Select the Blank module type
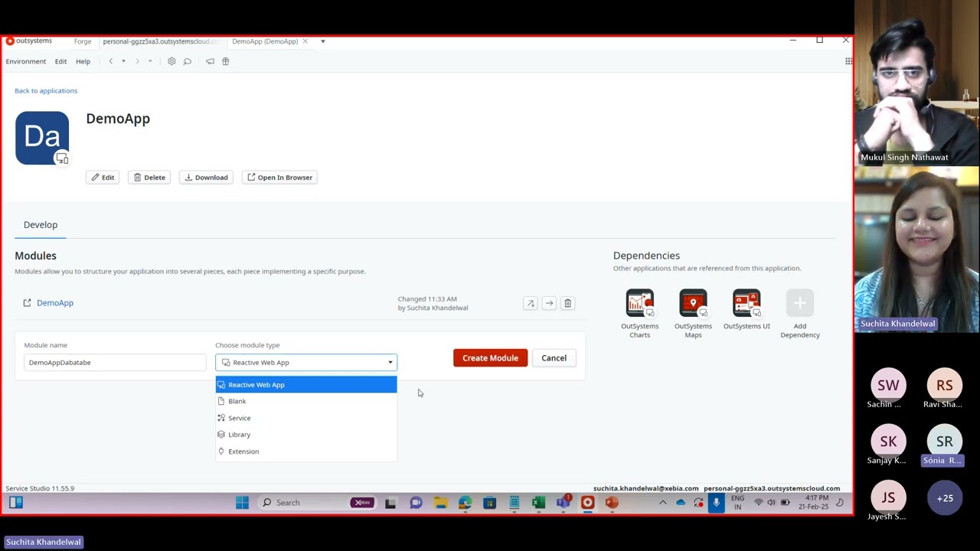This screenshot has height=551, width=980. point(306,401)
